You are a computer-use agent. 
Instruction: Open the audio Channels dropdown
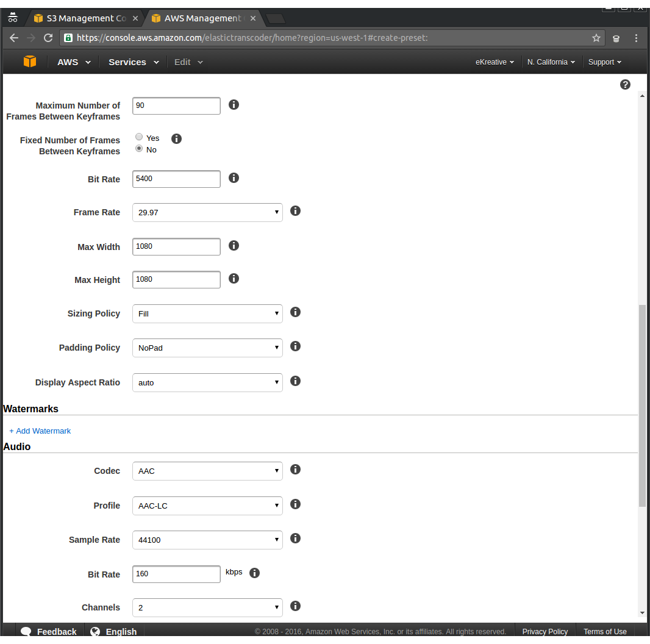tap(207, 607)
